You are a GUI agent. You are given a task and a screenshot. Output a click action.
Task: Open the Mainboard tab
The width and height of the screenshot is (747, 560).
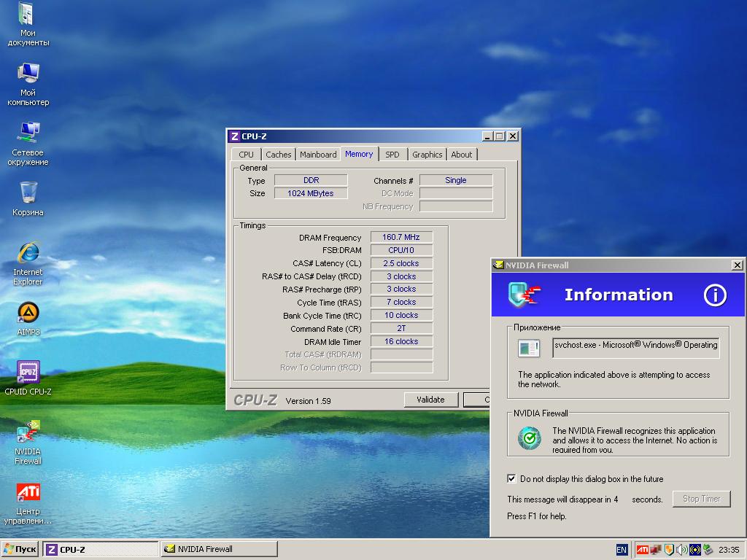[x=318, y=155]
